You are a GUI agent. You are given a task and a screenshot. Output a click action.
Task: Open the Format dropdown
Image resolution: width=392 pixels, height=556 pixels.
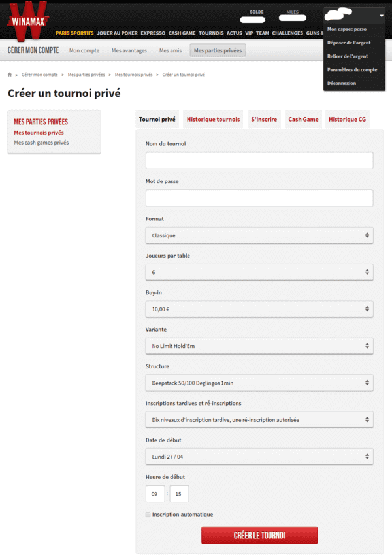[259, 235]
